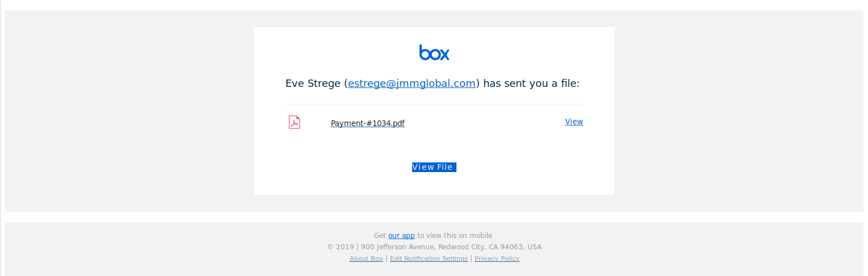Click the "© 2019" copyright text
The height and width of the screenshot is (276, 868).
340,247
